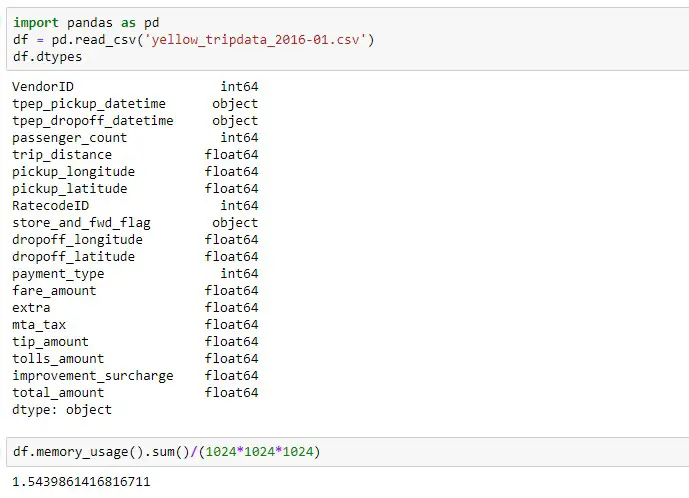
Task: Click the df.memory_usage() code cell
Action: pos(347,451)
